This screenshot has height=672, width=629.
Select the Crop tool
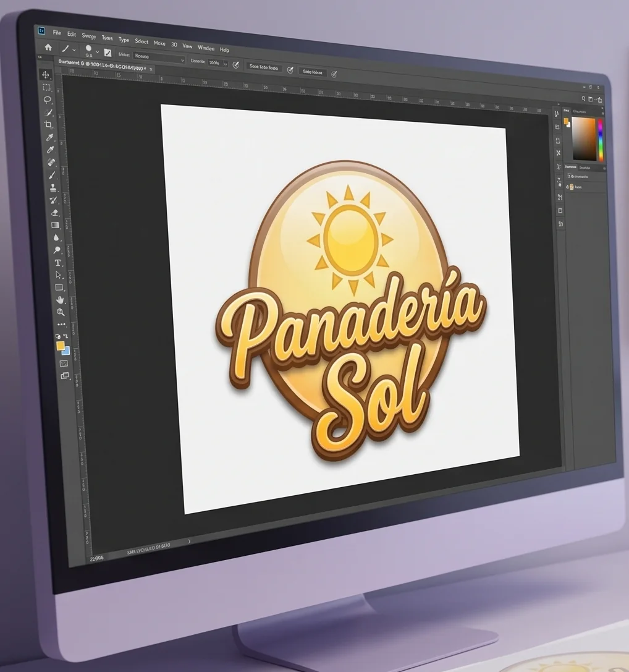click(x=49, y=125)
